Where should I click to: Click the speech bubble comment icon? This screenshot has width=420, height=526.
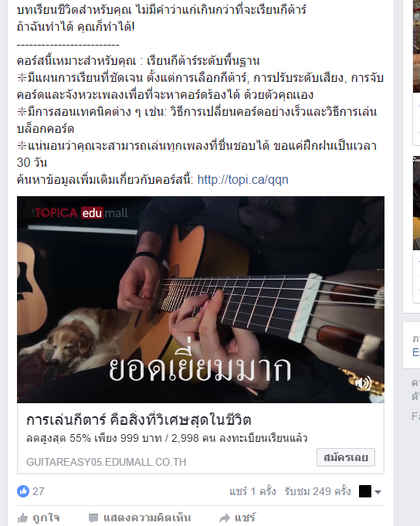pyautogui.click(x=93, y=518)
